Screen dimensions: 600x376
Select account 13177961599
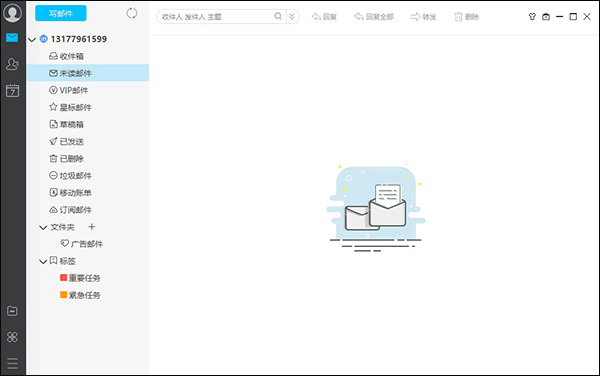79,39
